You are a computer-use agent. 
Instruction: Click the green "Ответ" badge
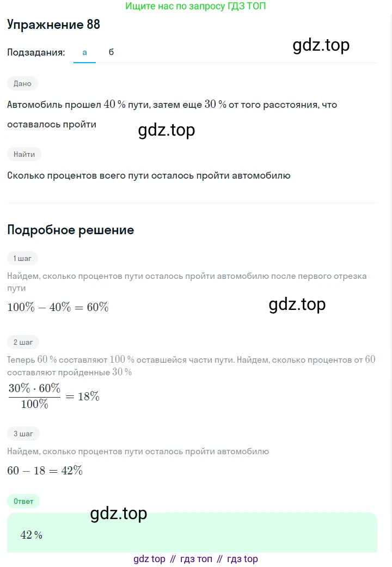23,501
